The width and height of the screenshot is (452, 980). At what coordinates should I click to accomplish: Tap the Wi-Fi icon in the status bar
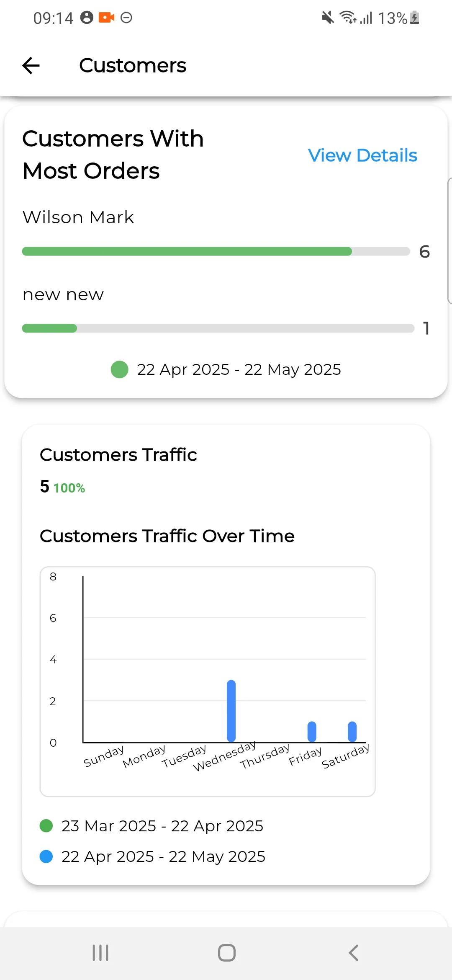(x=348, y=18)
